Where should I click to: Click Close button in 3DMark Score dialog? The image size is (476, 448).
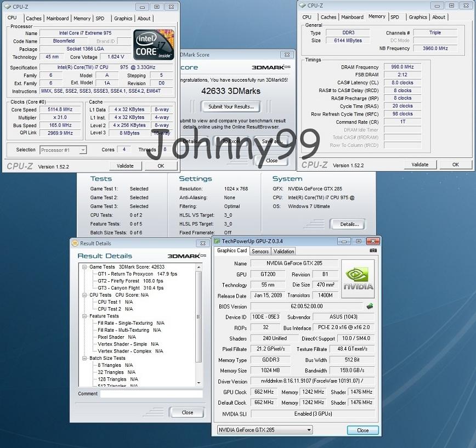click(x=271, y=161)
